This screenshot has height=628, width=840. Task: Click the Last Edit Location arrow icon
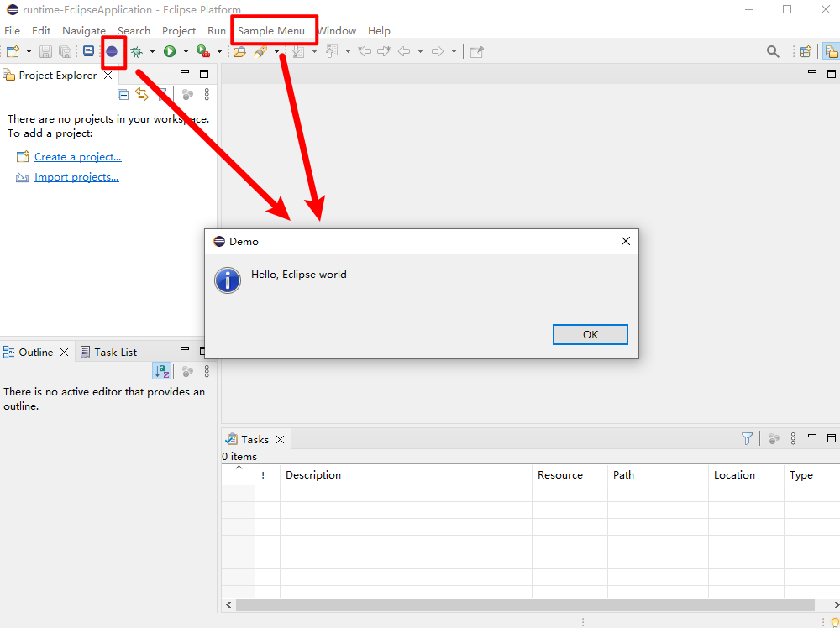pos(365,51)
